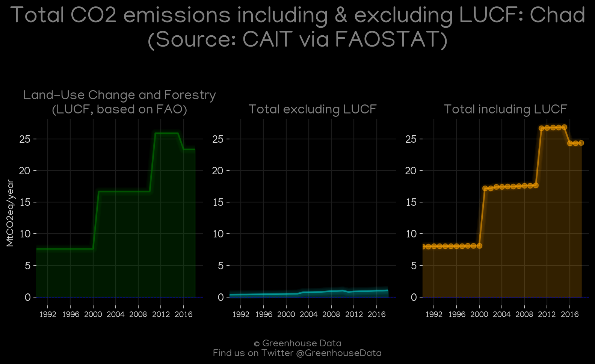Screen dimensions: 595x364
Task: Select year '2016' under the Total excluding LUCF chart
Action: [x=377, y=314]
